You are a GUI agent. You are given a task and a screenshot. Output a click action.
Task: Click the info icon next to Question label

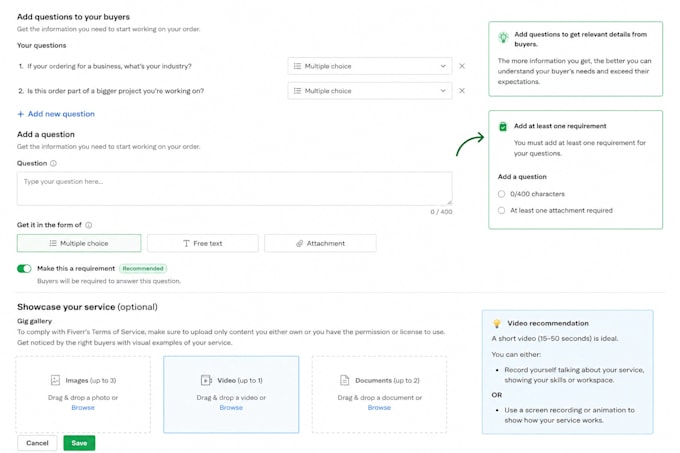pos(53,163)
